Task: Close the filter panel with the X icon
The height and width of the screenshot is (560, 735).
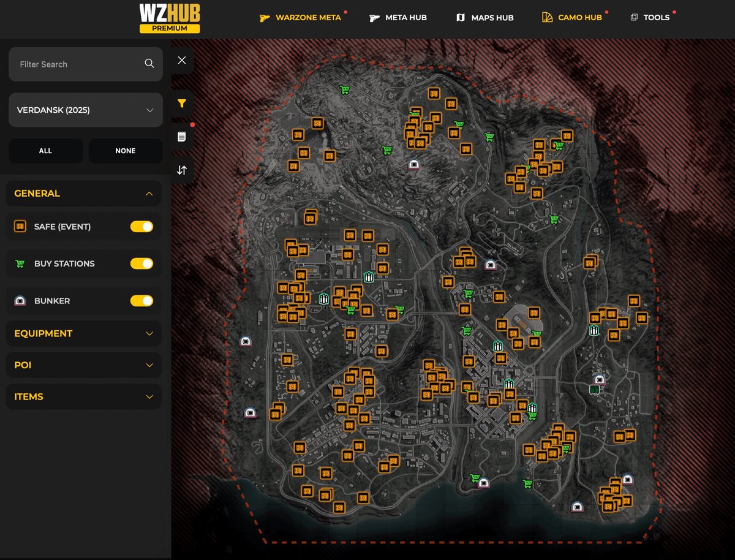Action: pyautogui.click(x=182, y=60)
